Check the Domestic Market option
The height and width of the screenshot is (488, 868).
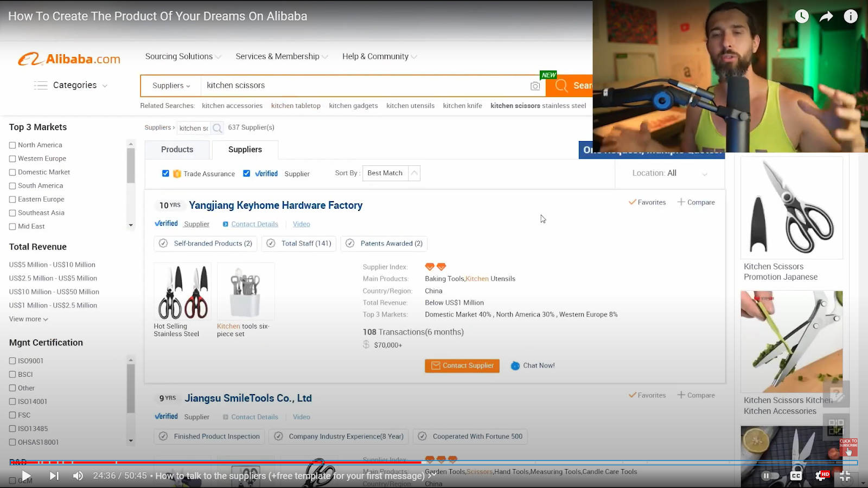(12, 172)
